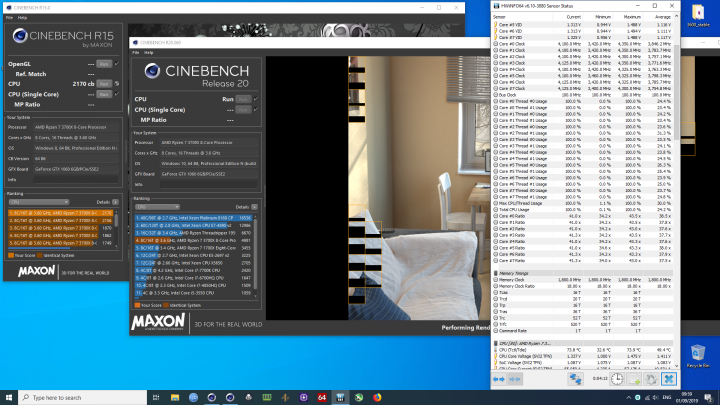Open File menu in Cinebench R15
This screenshot has height=405, width=720.
[x=9, y=17]
